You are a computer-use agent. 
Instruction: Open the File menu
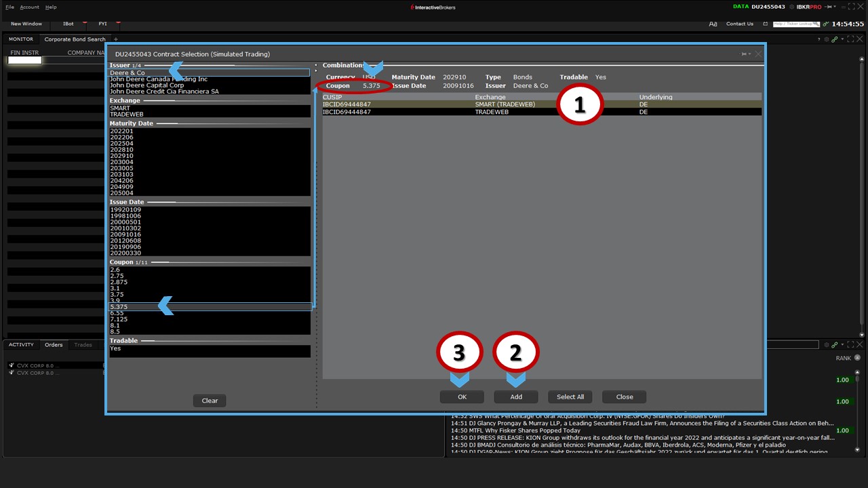[x=9, y=7]
